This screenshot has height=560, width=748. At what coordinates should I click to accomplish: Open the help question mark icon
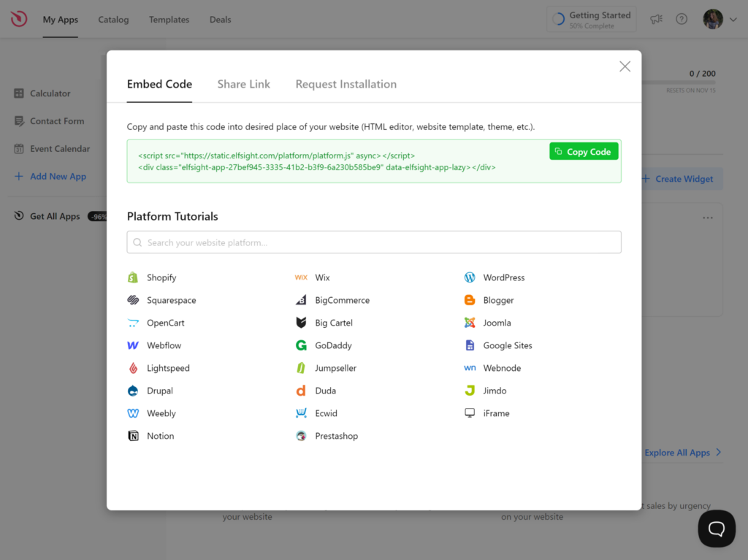point(682,19)
